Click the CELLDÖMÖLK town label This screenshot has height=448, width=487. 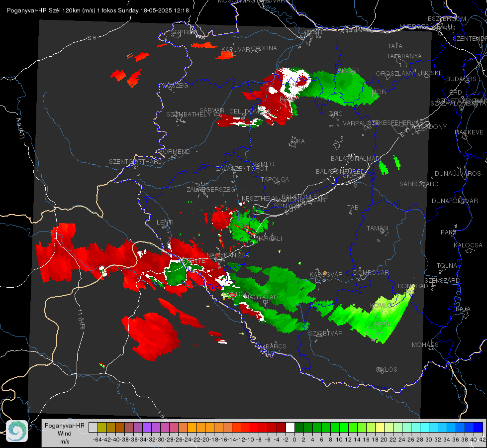pyautogui.click(x=250, y=112)
